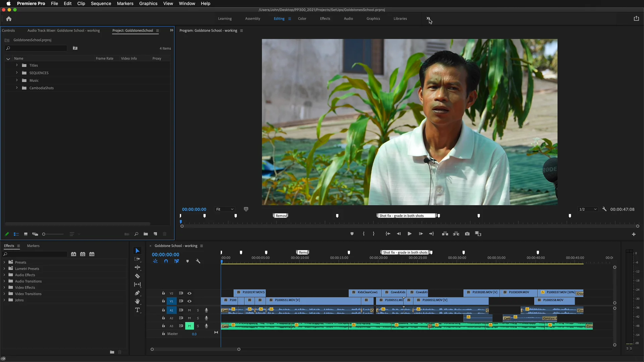Screen dimensions: 644x362
Task: Toggle V1 track output eye
Action: [x=190, y=301]
